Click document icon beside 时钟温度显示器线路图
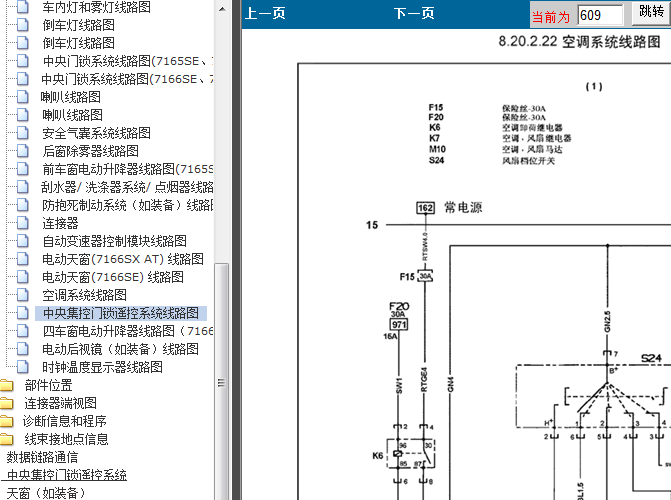 point(23,367)
